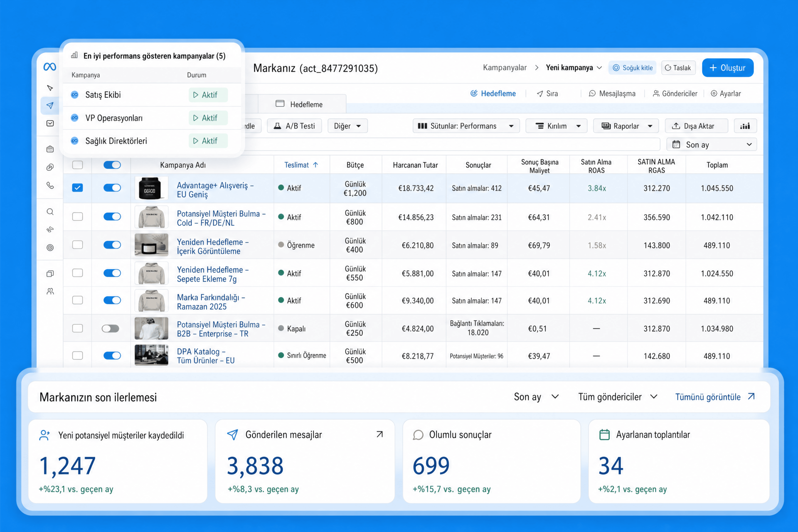
Task: Tick the select-all checkbox in table header
Action: pos(77,165)
